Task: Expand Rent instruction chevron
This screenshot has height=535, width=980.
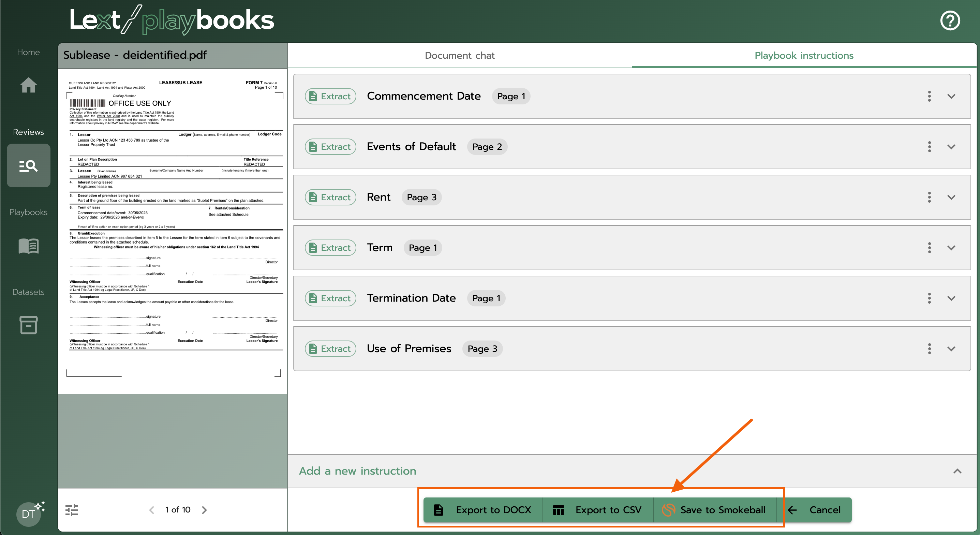Action: pos(951,197)
